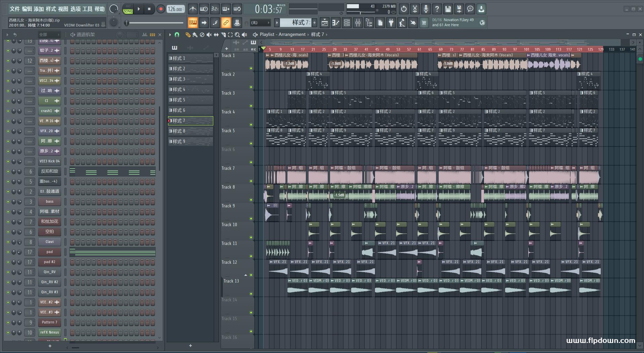The width and height of the screenshot is (644, 353).
Task: Adjust the main pitch knob
Action: click(x=114, y=22)
